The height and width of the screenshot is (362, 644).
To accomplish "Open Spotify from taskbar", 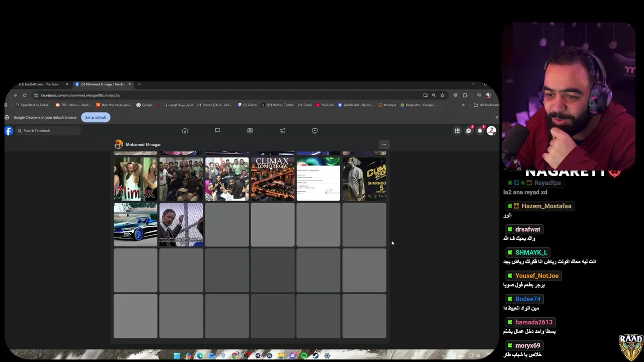I will click(304, 355).
